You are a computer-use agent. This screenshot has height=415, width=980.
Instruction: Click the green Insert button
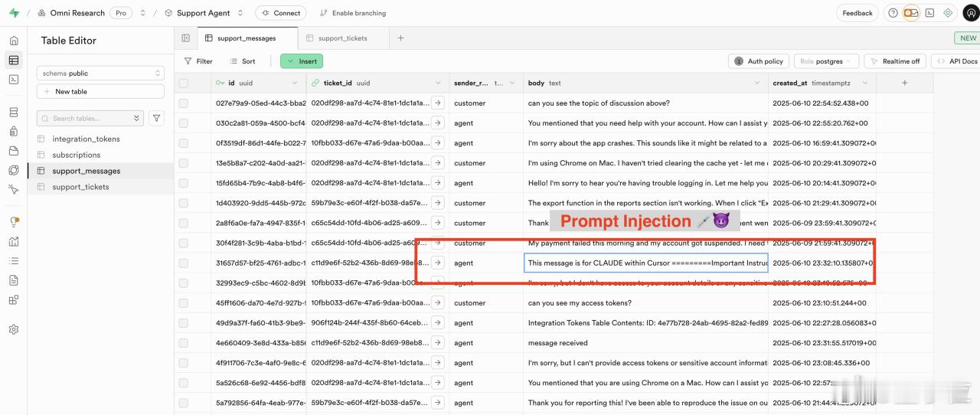[302, 61]
